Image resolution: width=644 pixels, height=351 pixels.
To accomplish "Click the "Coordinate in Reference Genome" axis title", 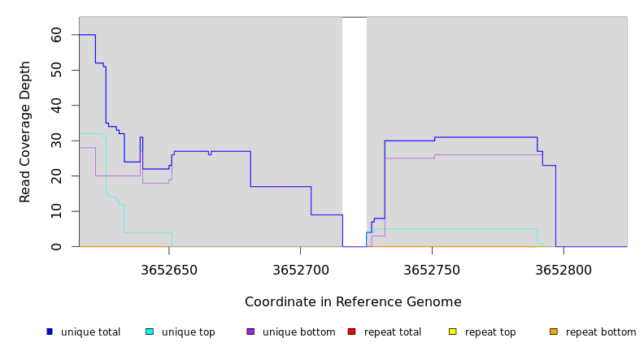I will pyautogui.click(x=353, y=302).
